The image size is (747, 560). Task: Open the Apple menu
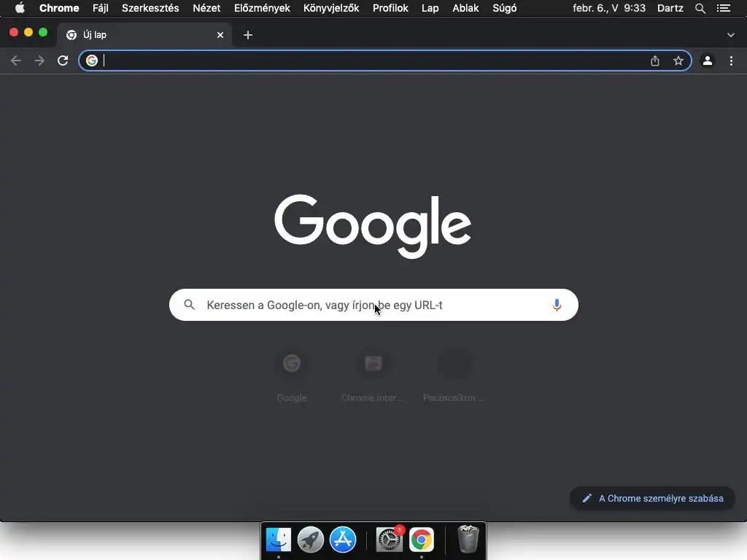pos(20,8)
